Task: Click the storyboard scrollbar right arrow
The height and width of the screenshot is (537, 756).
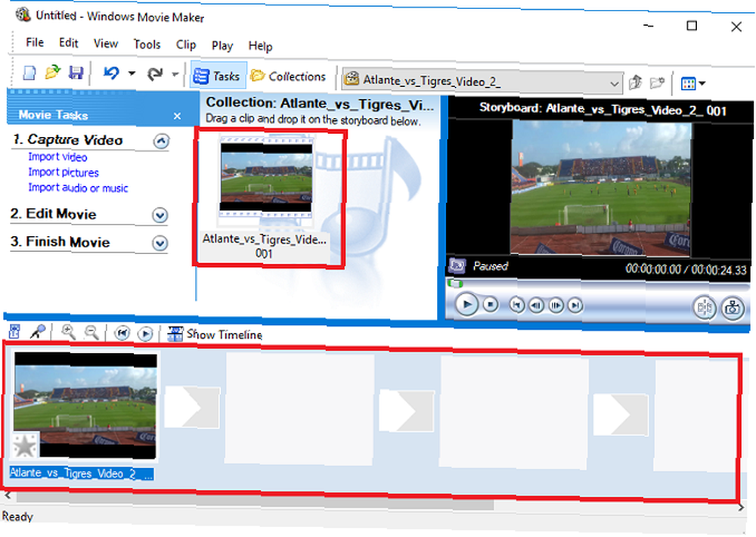Action: [742, 507]
